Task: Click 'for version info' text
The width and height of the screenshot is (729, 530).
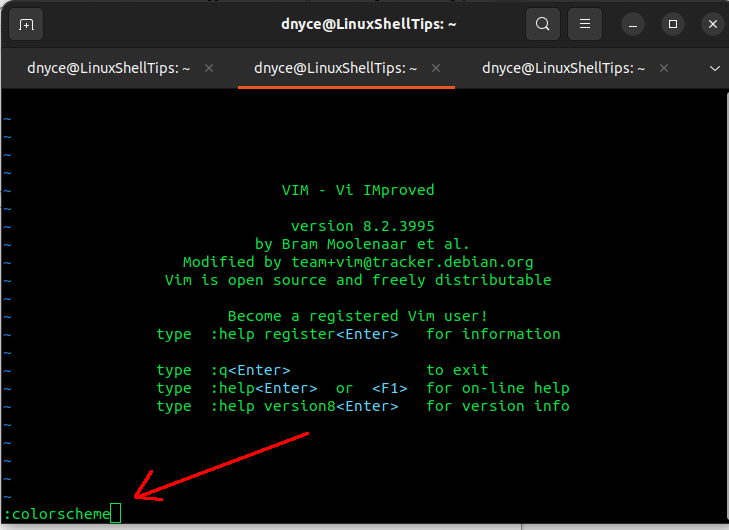Action: click(x=498, y=406)
